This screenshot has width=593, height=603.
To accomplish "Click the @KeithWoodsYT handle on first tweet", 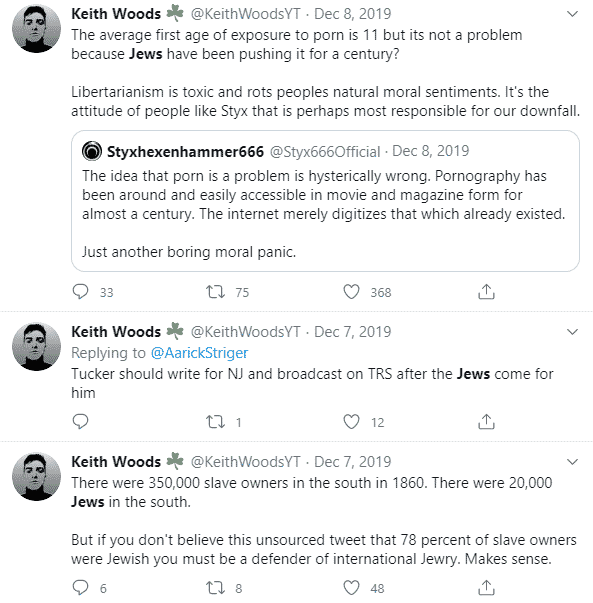I will (246, 14).
